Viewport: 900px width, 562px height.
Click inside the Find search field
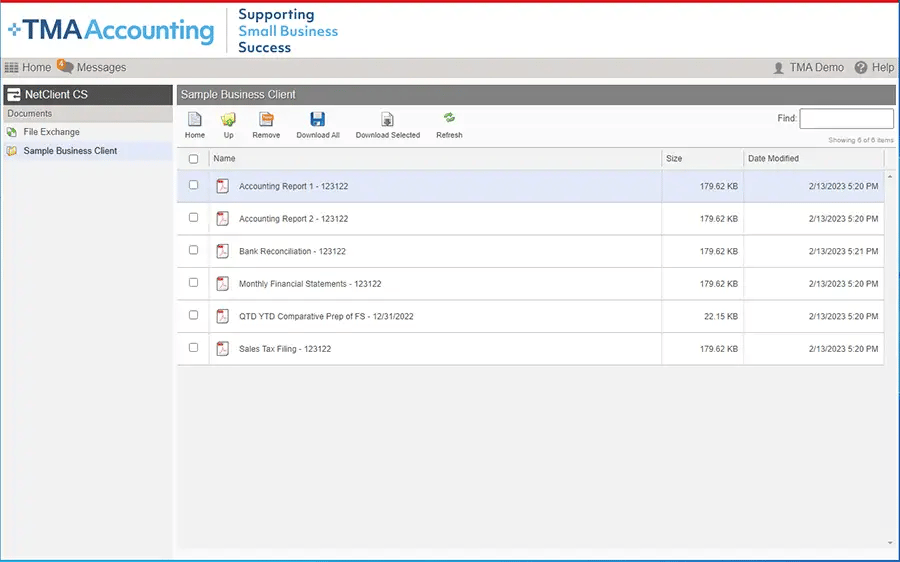point(847,119)
